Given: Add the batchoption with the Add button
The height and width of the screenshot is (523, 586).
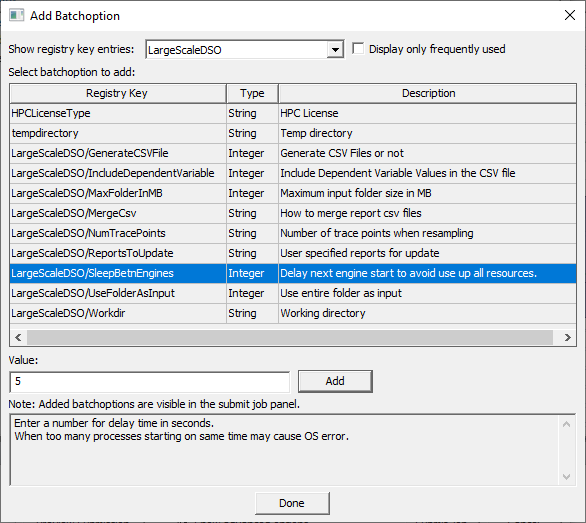Looking at the screenshot, I should pyautogui.click(x=335, y=381).
